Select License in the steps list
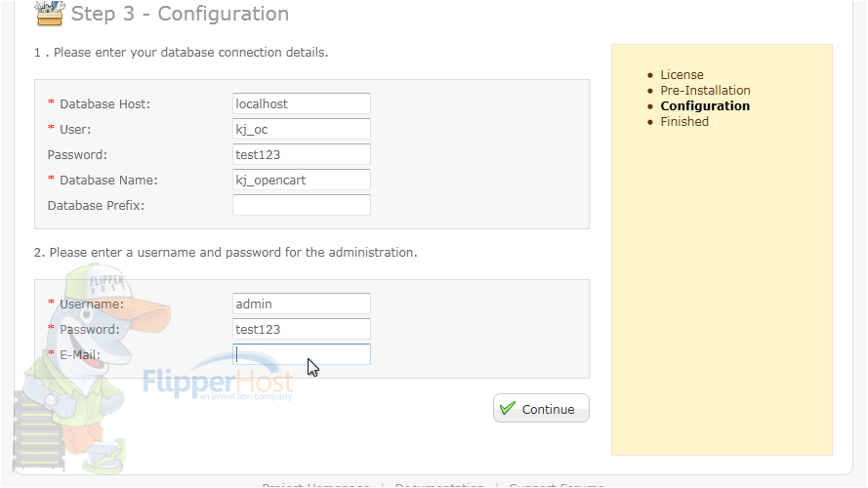The image size is (868, 488). click(x=682, y=75)
